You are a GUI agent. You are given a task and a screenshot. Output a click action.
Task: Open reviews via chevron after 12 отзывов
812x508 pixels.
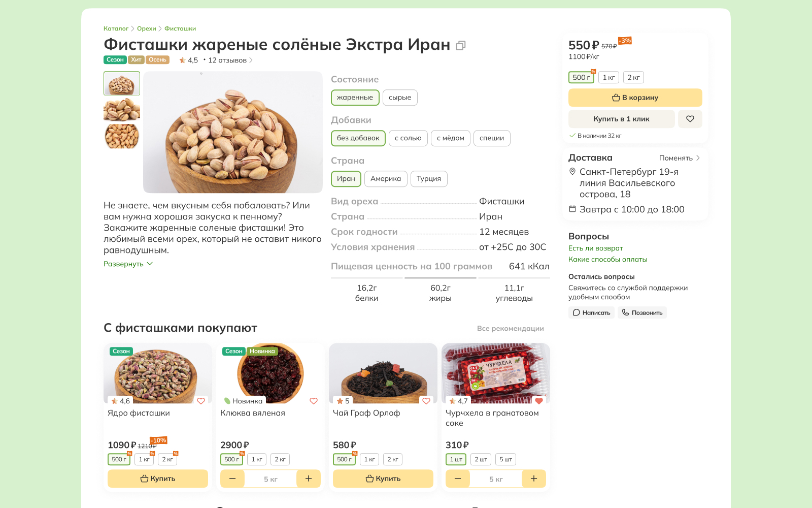pos(252,59)
